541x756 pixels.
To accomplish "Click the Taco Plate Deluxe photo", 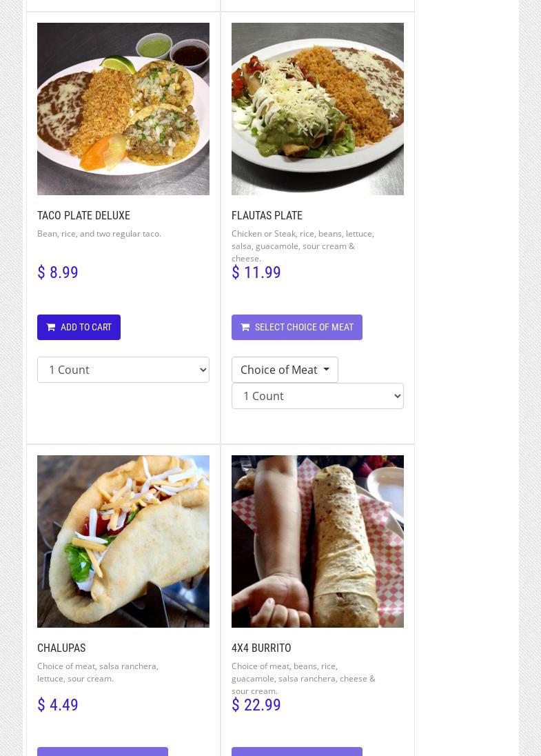I will [x=123, y=109].
